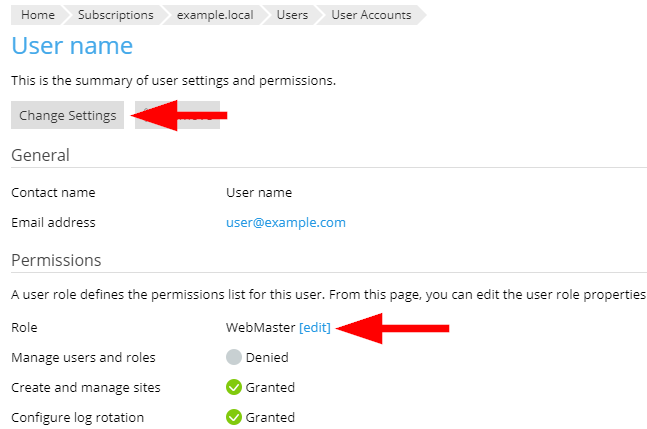Open Subscriptions breadcrumb item
The image size is (647, 429).
116,15
